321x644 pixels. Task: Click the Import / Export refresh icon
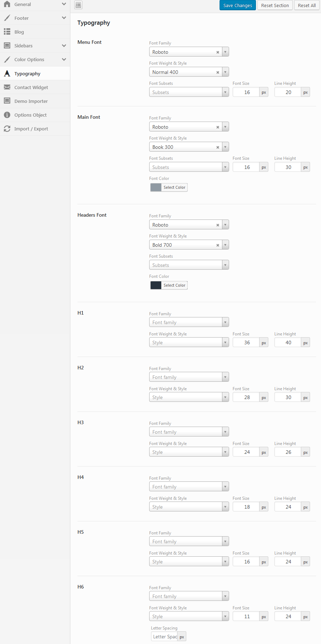(x=7, y=129)
